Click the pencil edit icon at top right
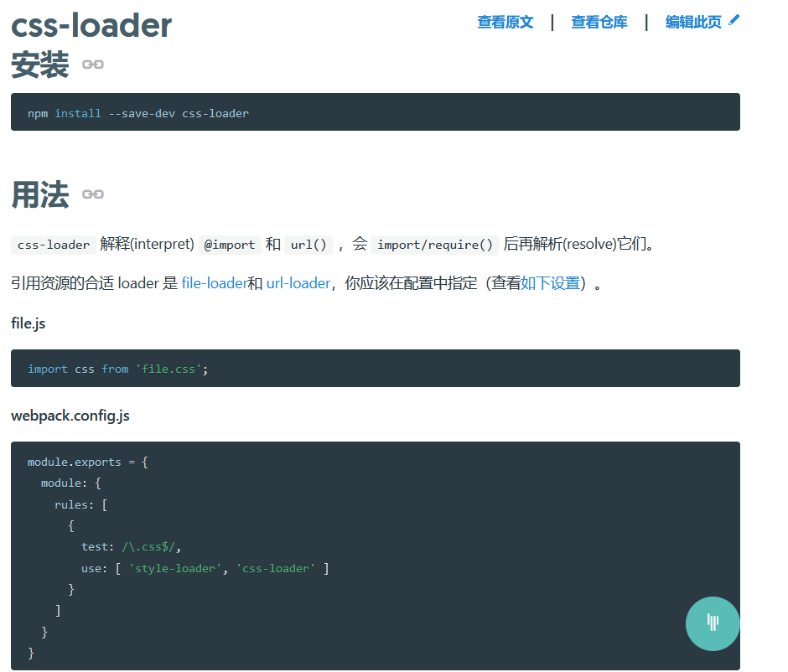Image resolution: width=788 pixels, height=672 pixels. tap(734, 21)
